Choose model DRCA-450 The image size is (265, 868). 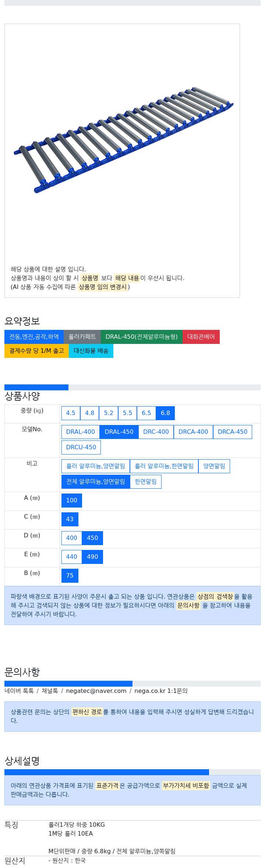click(x=233, y=432)
